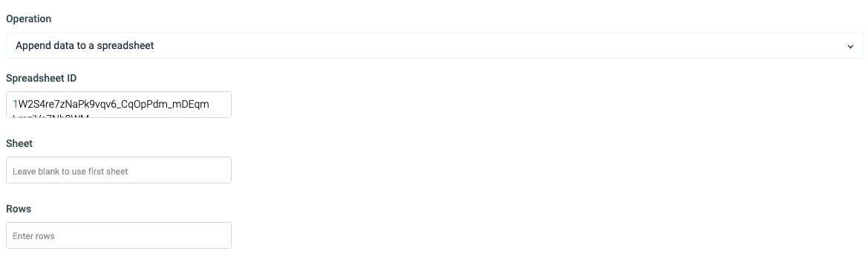Place cursor at end of '_mDEqm' in Spreadsheet ID
Image resolution: width=868 pixels, height=274 pixels.
[209, 104]
